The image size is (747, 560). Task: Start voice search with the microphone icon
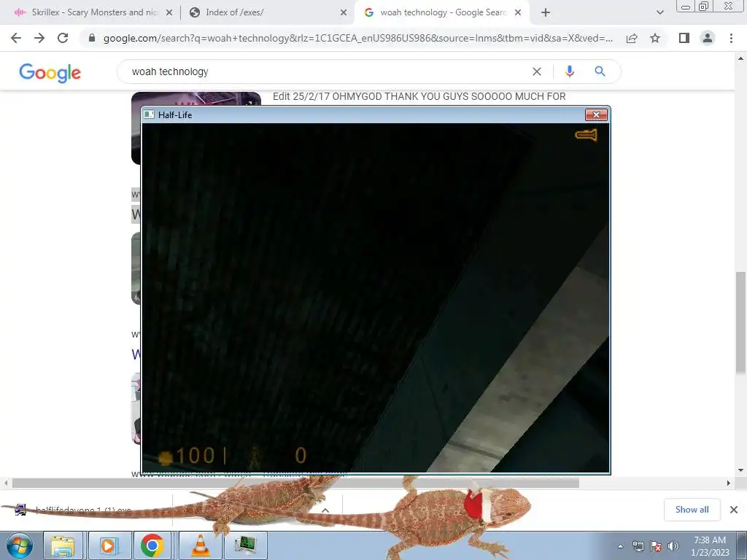569,71
